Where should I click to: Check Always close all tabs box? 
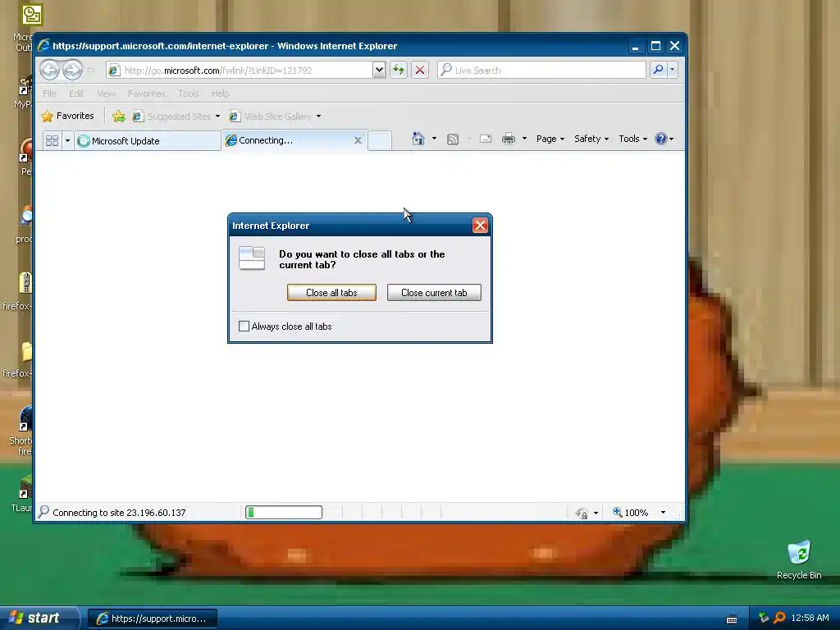pyautogui.click(x=244, y=326)
